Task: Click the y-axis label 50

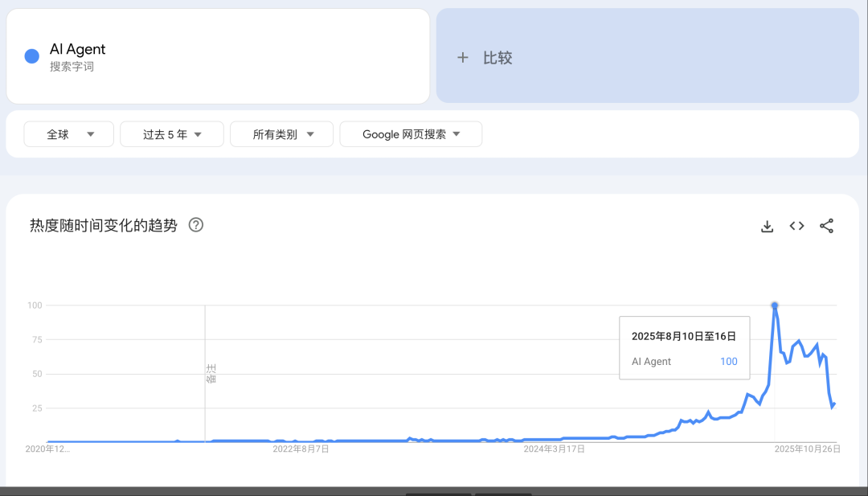Action: tap(37, 375)
